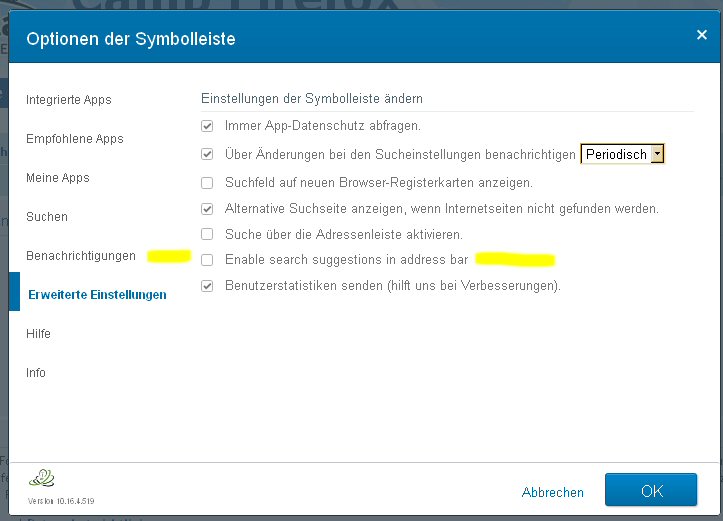723x521 pixels.
Task: Click the green logo icon above version number
Action: coord(42,478)
